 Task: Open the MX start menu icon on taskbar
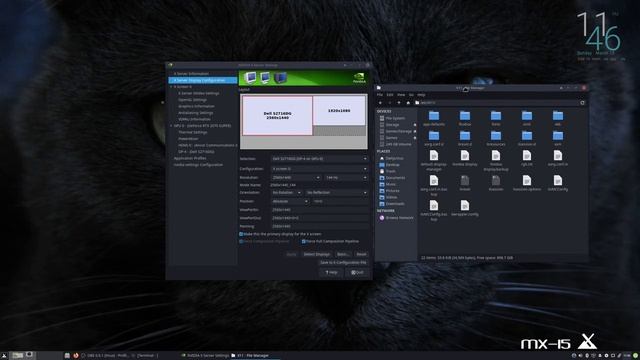(x=4, y=356)
